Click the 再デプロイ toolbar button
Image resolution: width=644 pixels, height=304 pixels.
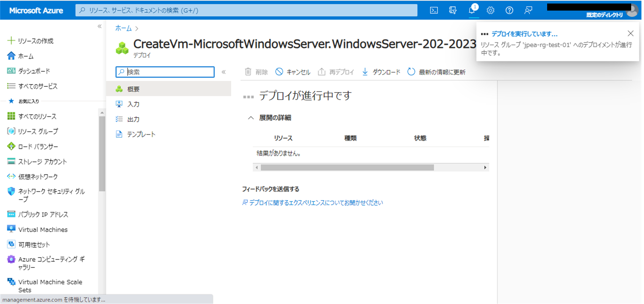click(336, 72)
